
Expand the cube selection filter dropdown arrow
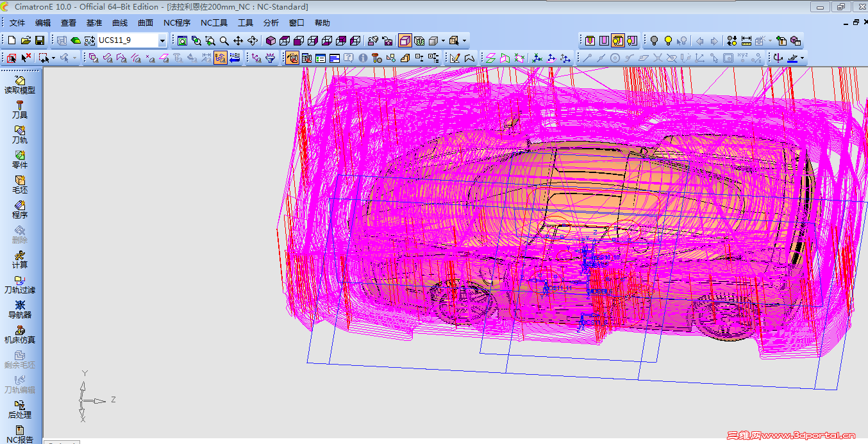click(x=465, y=40)
